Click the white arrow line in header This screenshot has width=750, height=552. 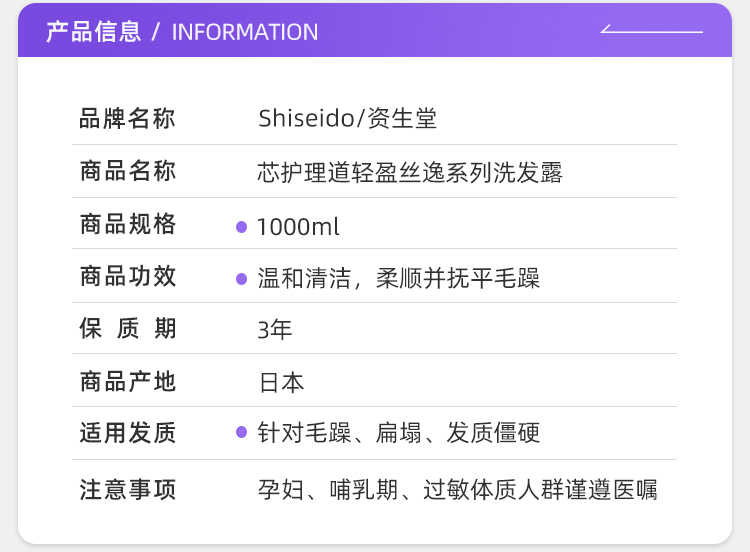tap(651, 30)
